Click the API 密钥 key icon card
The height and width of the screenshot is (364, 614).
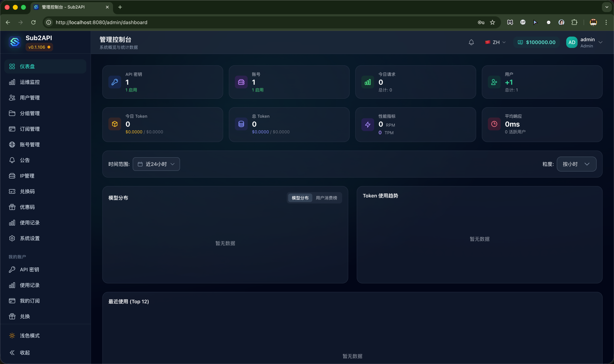115,82
